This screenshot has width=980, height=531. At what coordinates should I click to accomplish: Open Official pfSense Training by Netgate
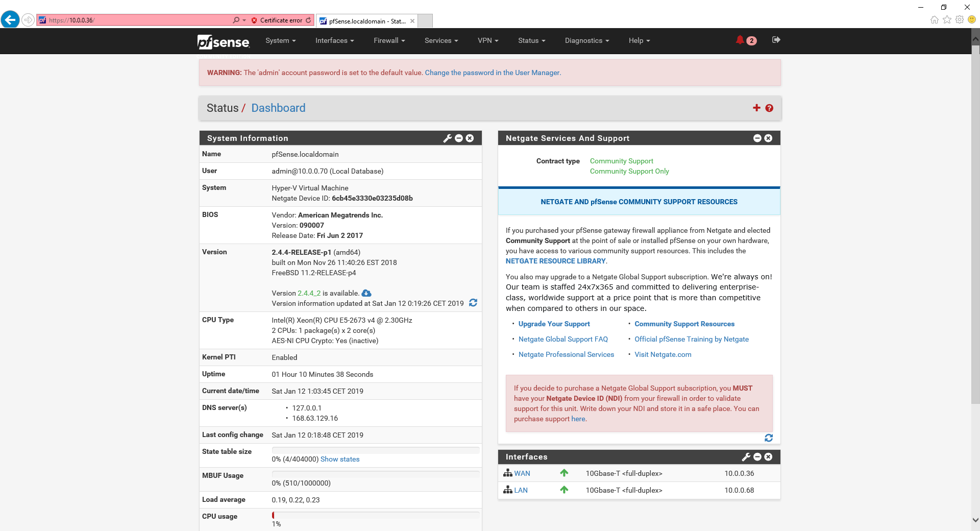coord(692,339)
